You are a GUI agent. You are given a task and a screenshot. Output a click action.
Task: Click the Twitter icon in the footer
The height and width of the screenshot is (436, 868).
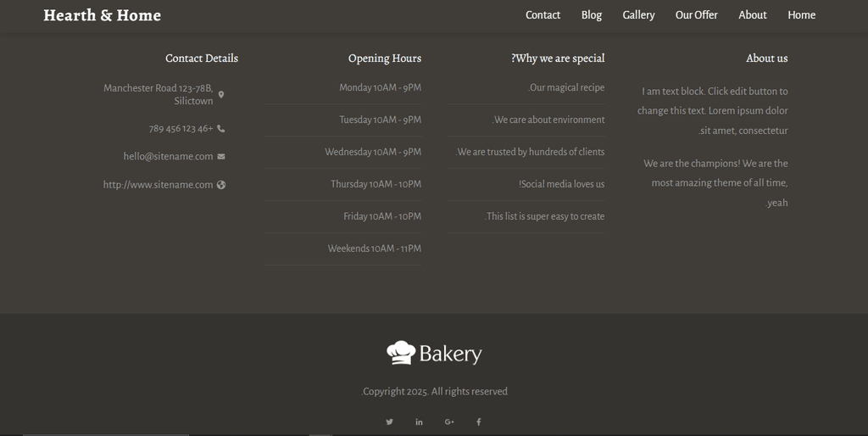tap(390, 422)
